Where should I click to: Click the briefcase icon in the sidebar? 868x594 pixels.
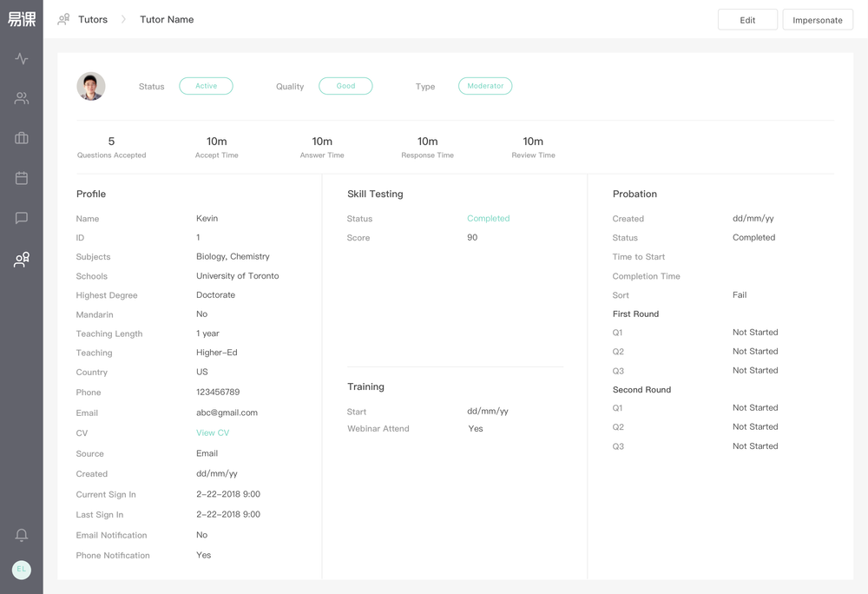pyautogui.click(x=21, y=137)
